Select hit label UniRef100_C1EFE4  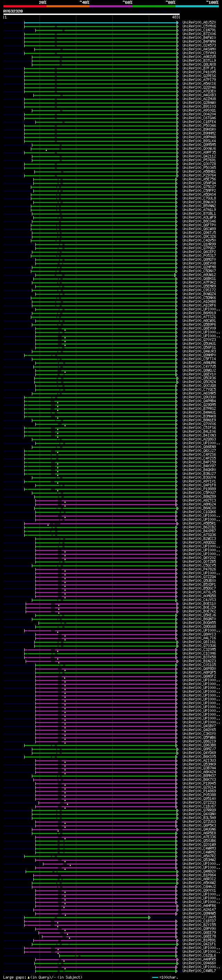(199, 122)
